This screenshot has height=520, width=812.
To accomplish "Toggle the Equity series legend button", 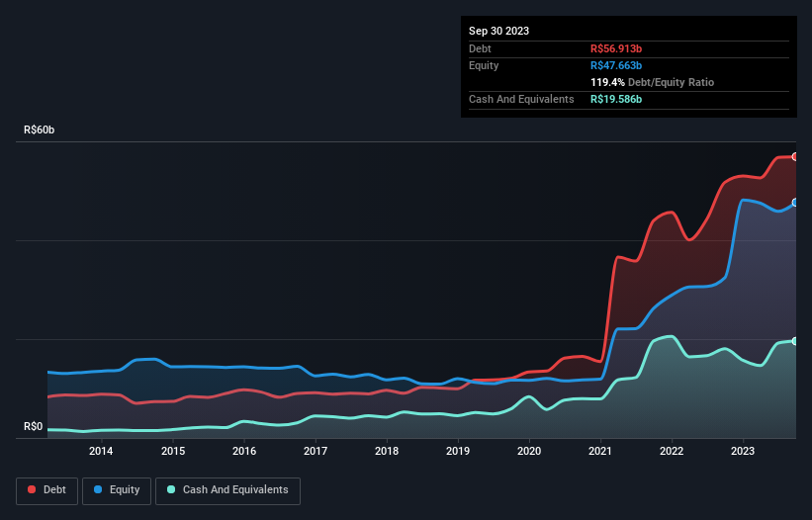I will 117,490.
